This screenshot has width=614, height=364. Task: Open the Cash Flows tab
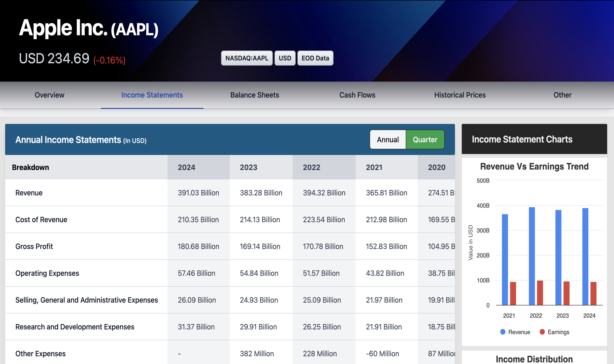tap(357, 95)
